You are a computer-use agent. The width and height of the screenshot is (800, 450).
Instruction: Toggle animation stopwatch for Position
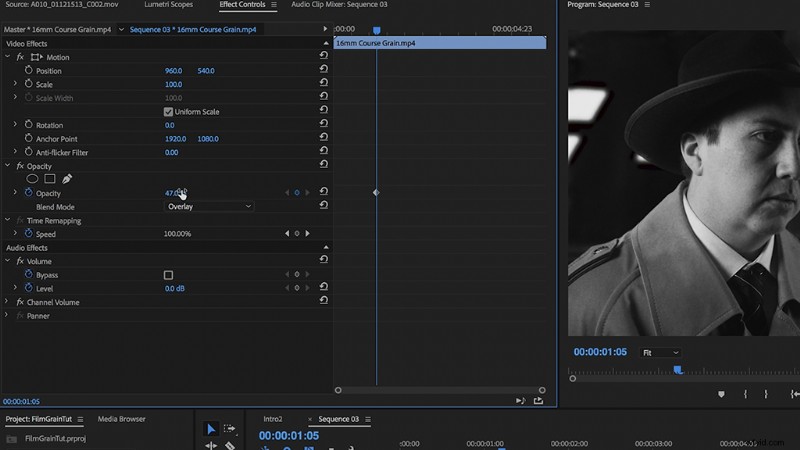pos(29,70)
